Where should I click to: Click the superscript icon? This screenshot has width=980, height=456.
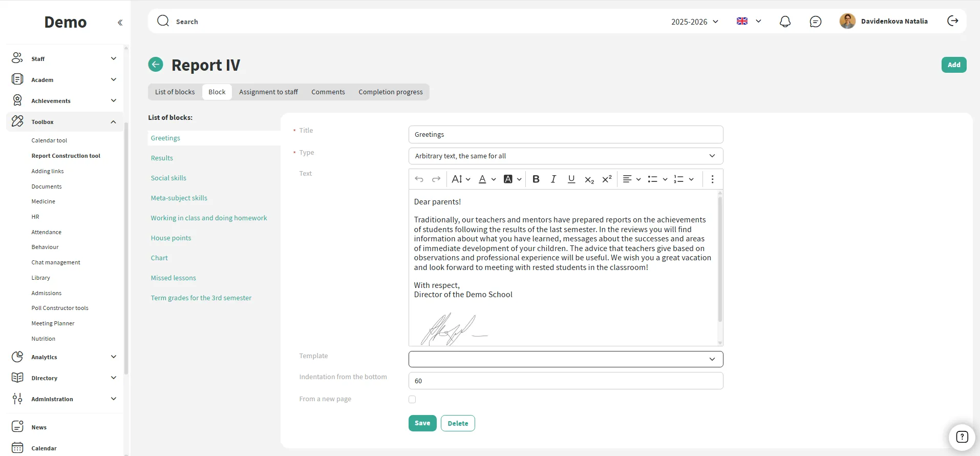607,179
